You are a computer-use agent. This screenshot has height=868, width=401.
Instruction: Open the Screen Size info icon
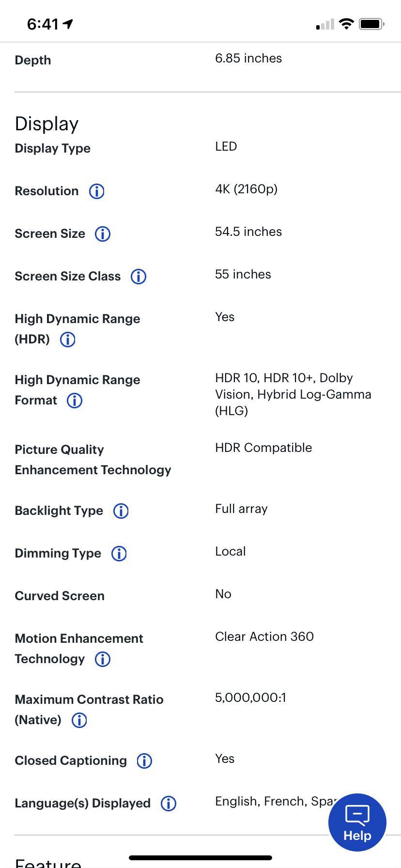coord(102,234)
